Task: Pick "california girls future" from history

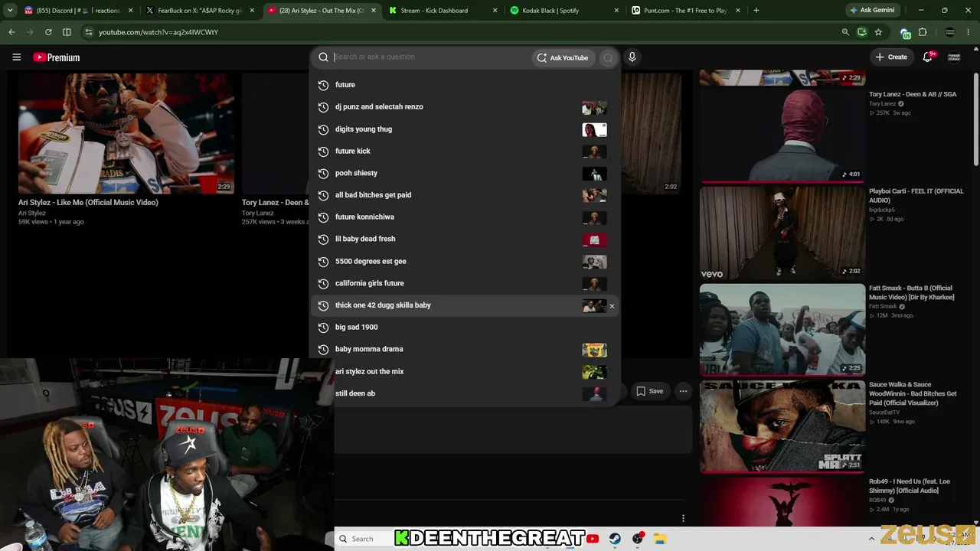Action: pyautogui.click(x=465, y=283)
